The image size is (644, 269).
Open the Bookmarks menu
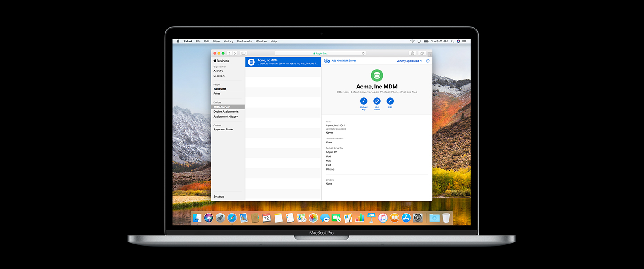(244, 42)
